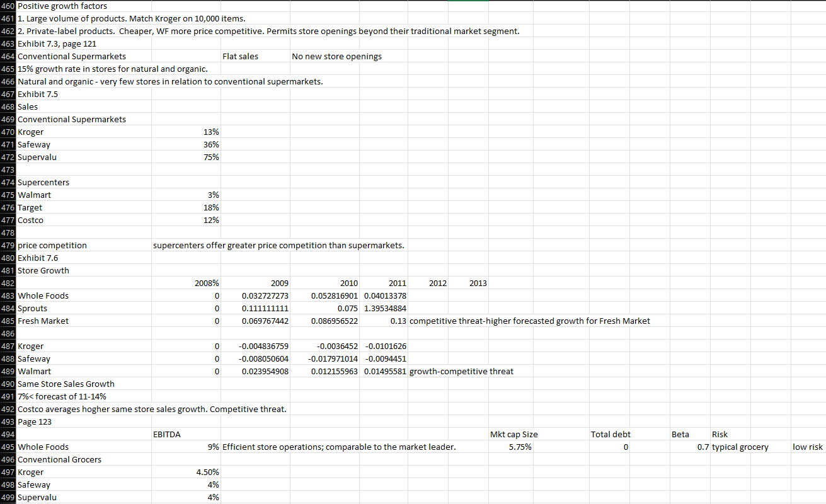826x504 pixels.
Task: Select the supercenters price competition comment
Action: pos(278,246)
